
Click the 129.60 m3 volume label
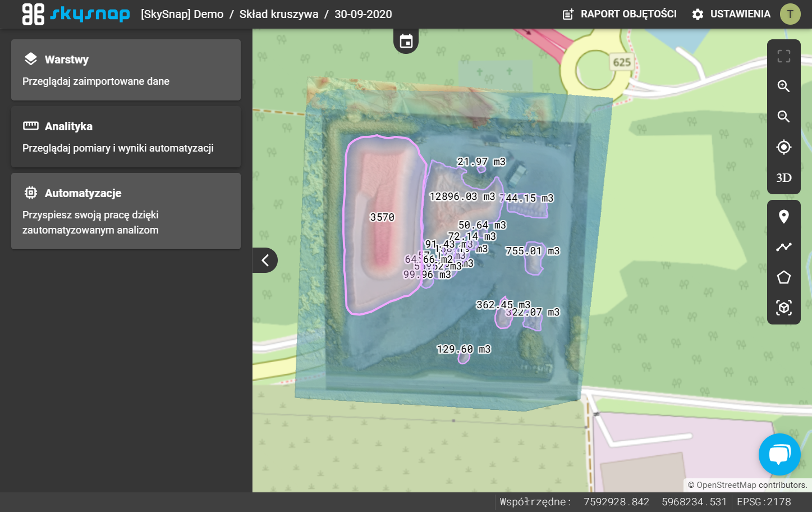(464, 349)
